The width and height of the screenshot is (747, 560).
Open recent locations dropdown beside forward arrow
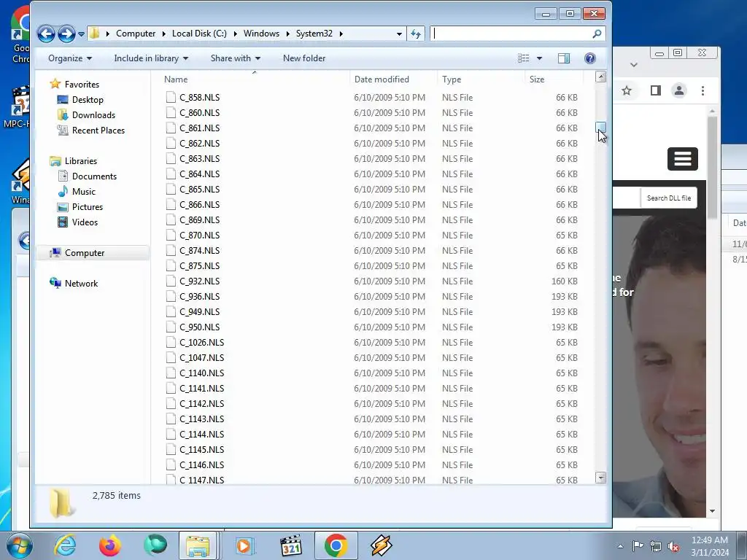(82, 34)
